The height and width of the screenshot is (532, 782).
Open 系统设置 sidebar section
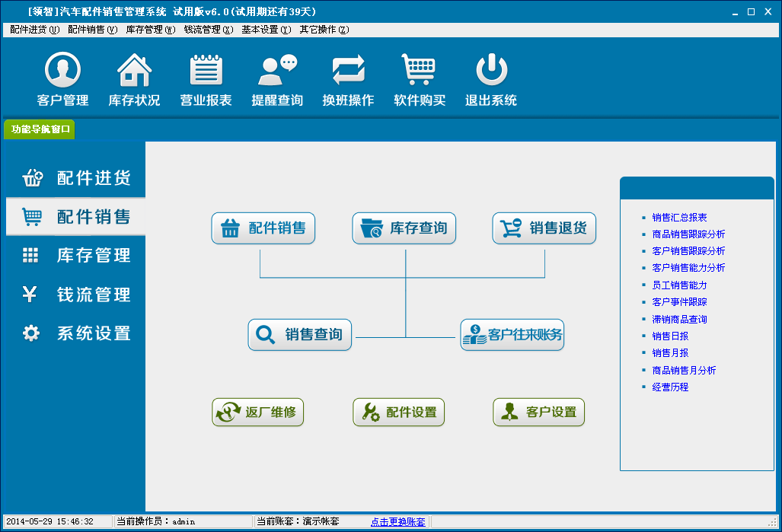pos(76,333)
